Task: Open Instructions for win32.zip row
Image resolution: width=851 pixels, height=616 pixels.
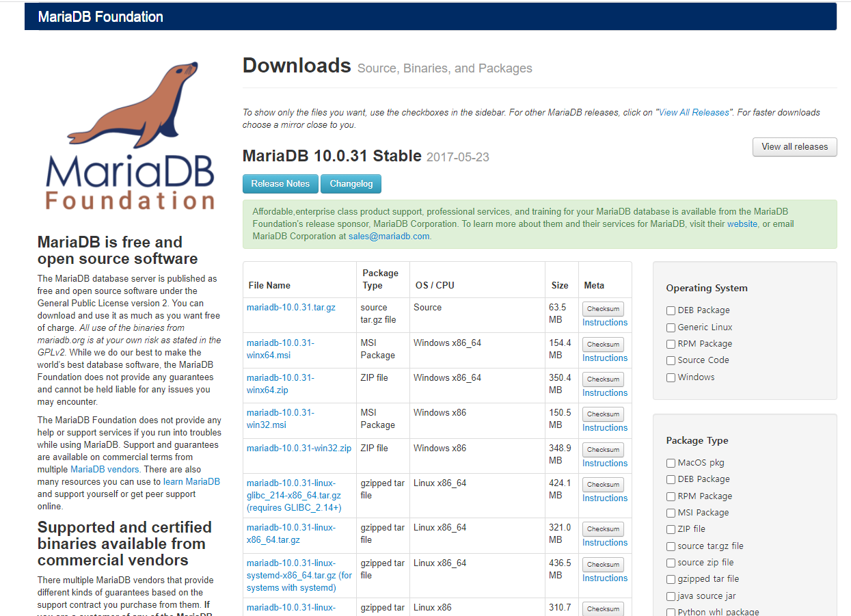Action: pos(605,464)
